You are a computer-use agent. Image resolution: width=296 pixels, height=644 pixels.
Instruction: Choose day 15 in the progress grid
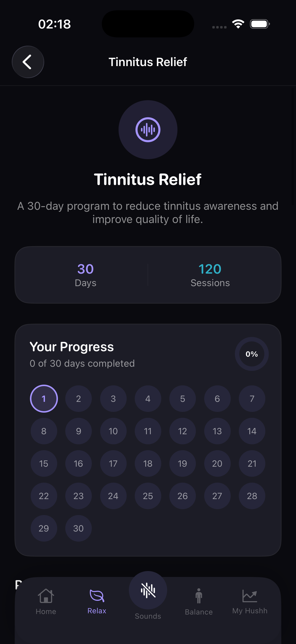(x=44, y=463)
